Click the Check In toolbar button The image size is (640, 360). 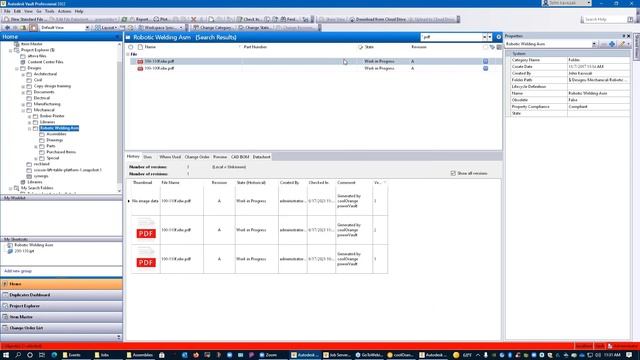tap(249, 19)
